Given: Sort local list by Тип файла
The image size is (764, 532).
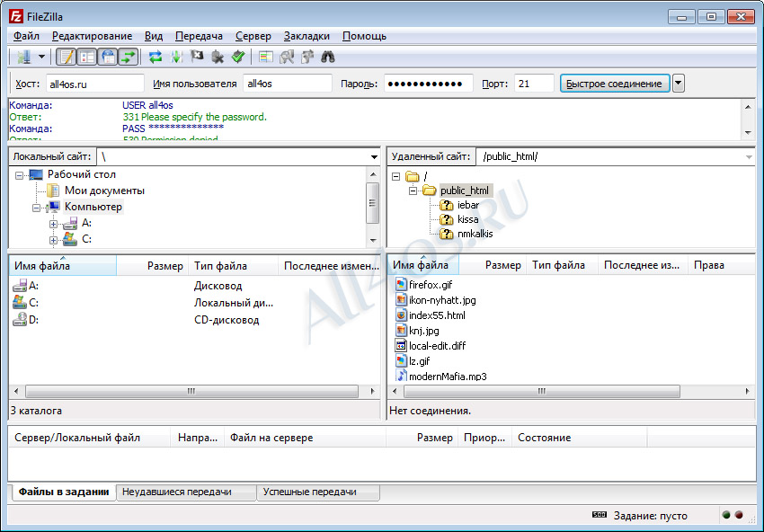Looking at the screenshot, I should [233, 266].
